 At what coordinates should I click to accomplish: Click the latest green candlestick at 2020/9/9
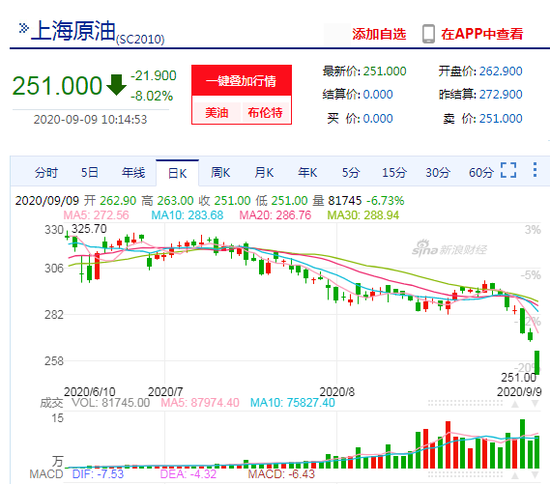[x=537, y=362]
